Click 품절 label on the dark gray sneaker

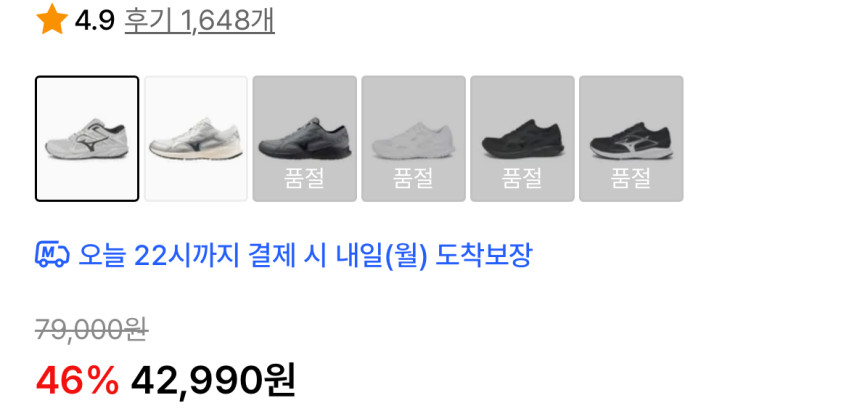click(305, 178)
